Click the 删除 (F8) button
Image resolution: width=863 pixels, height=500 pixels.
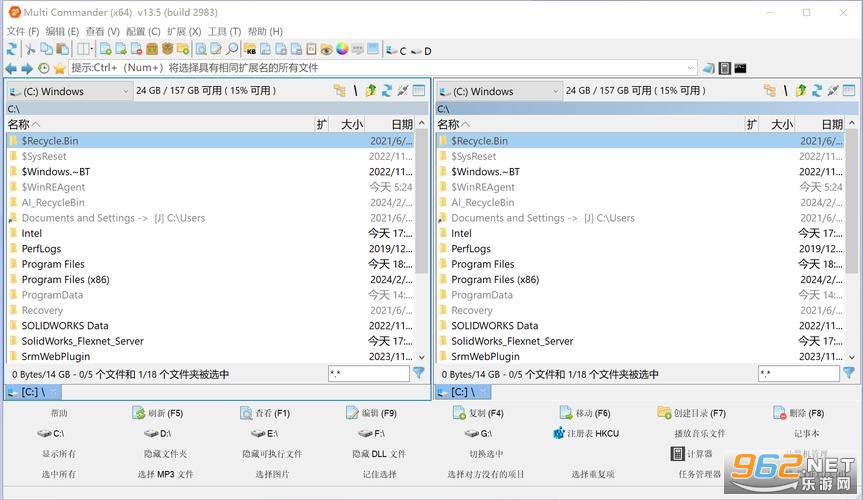click(799, 413)
